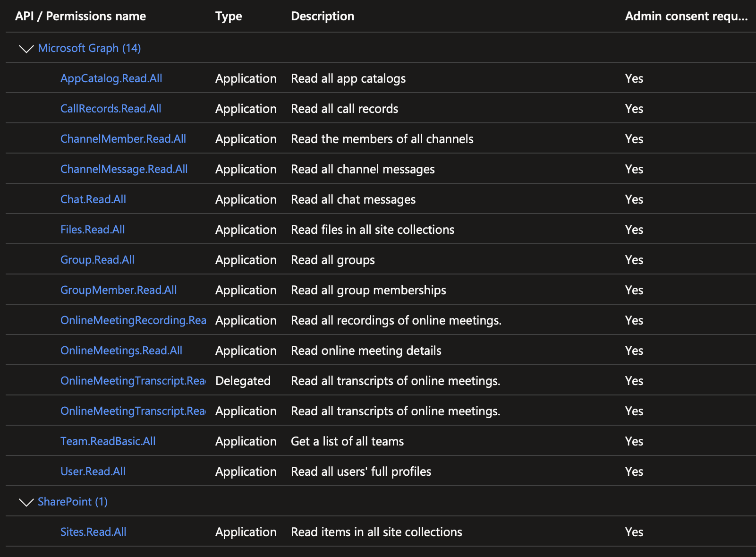
Task: Open the SharePoint (1) API link
Action: pyautogui.click(x=73, y=502)
